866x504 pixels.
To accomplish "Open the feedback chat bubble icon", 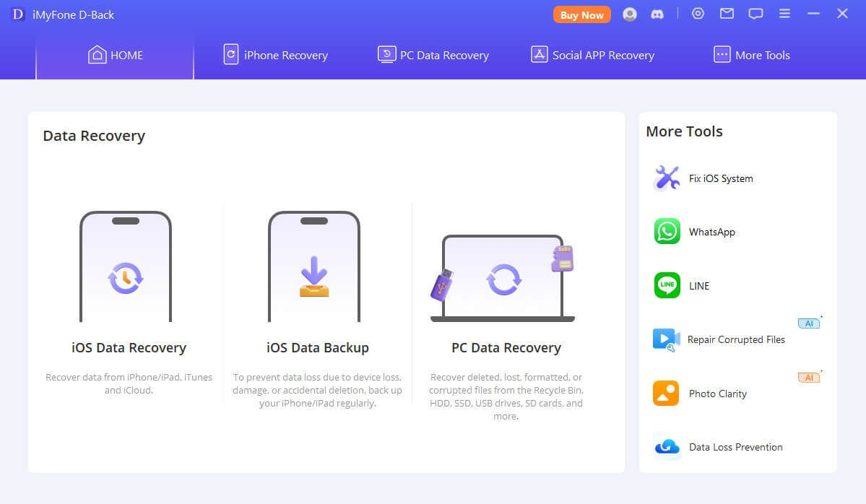I will click(755, 14).
